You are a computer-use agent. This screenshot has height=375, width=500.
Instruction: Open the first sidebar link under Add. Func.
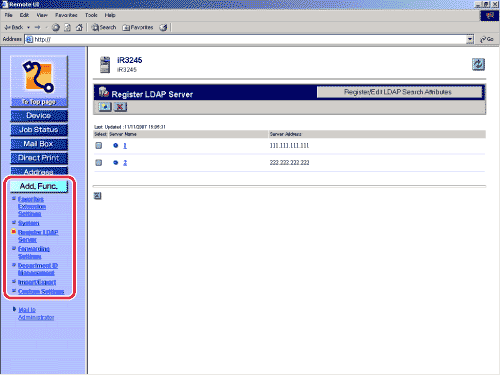(32, 206)
